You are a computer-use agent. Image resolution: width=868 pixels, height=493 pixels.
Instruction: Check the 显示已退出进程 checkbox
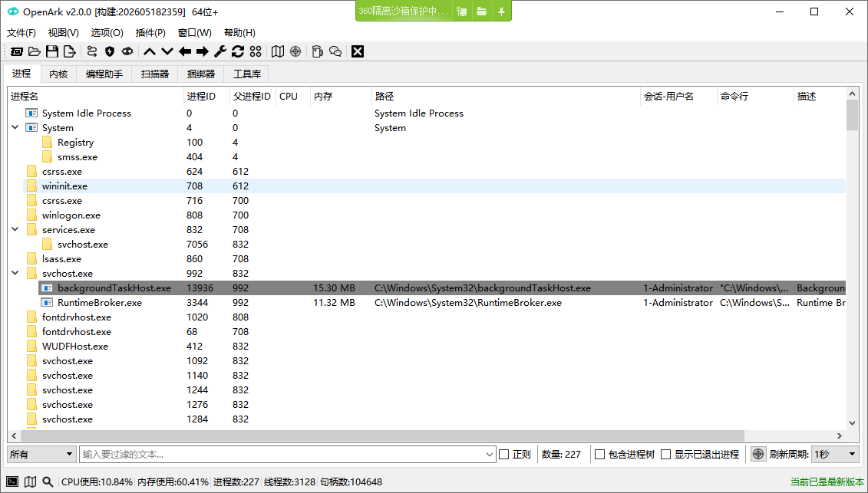[666, 454]
